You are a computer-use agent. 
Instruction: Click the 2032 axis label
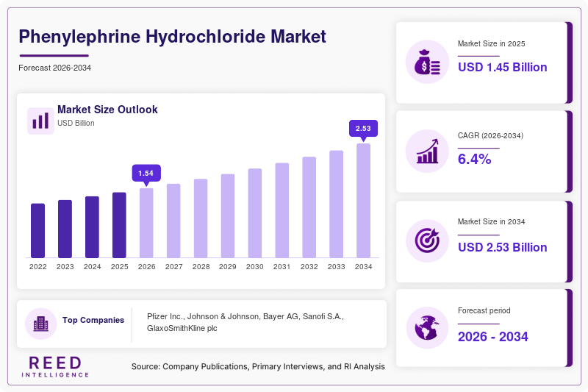309,267
